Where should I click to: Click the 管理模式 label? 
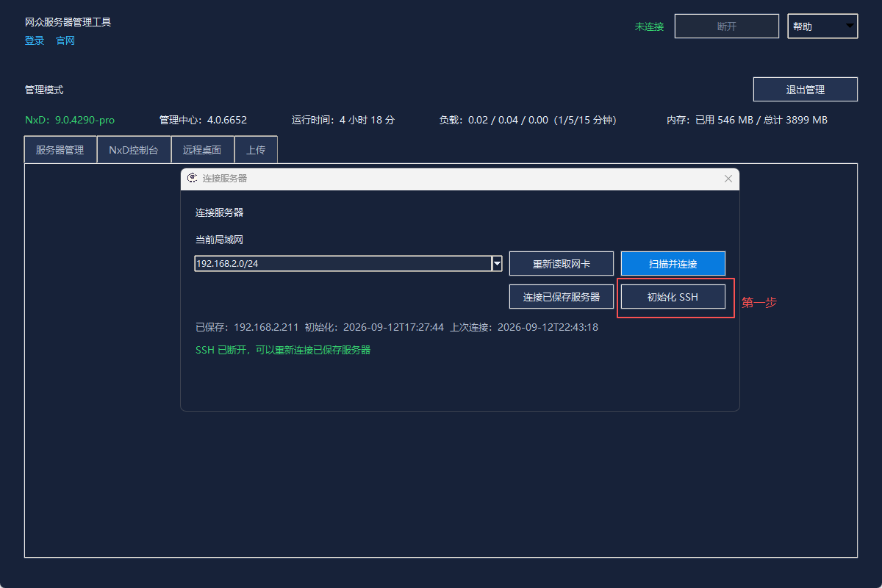point(44,90)
